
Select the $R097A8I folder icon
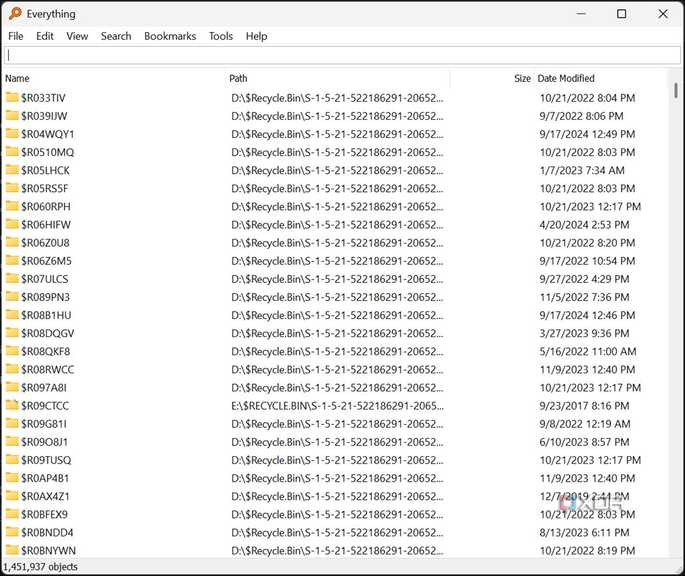coord(12,387)
